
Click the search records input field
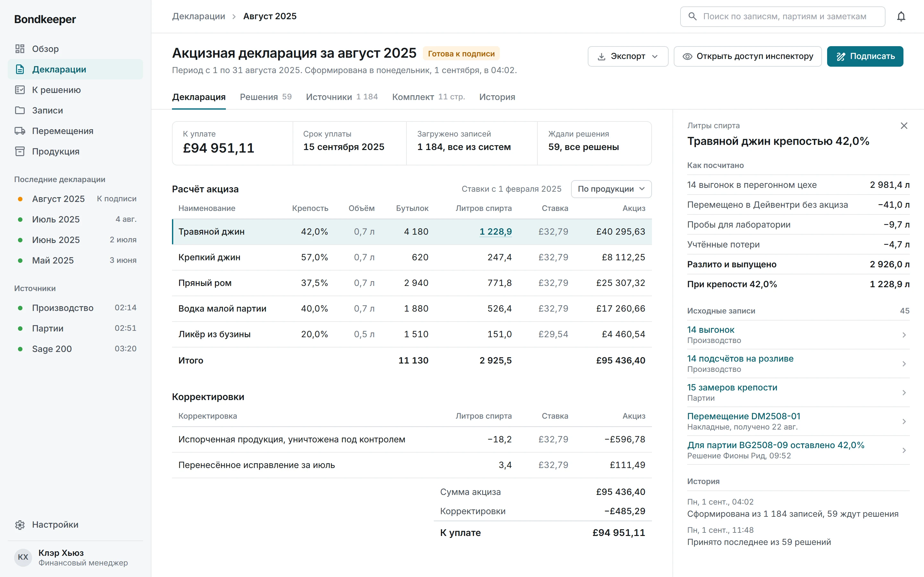click(x=782, y=16)
